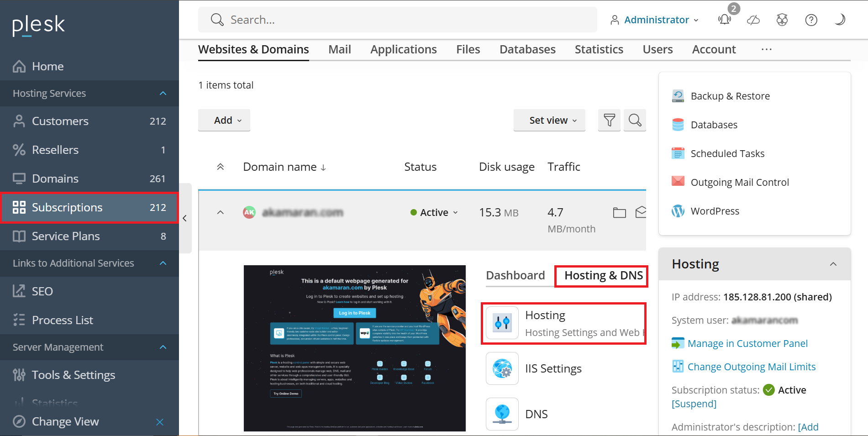
Task: Switch to the Websites & Domains tab
Action: pyautogui.click(x=253, y=49)
